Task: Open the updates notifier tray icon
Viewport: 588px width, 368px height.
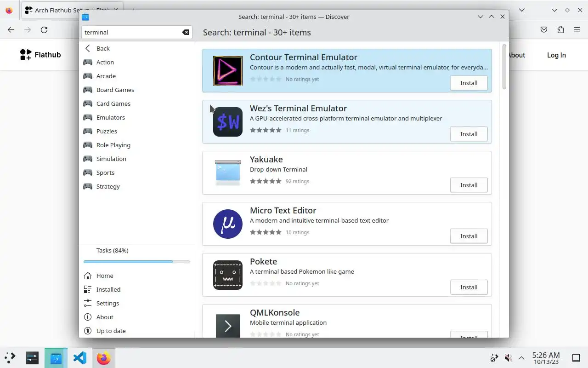Action: [x=494, y=358]
